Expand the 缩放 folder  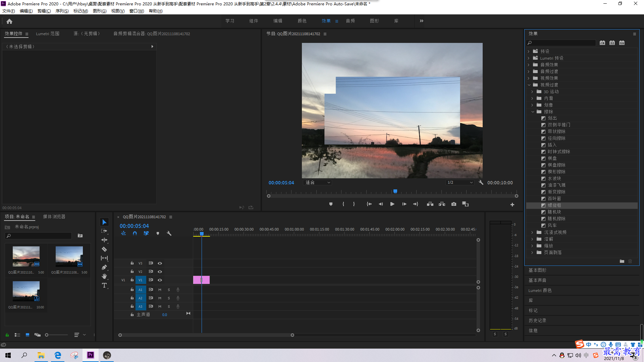tap(532, 246)
